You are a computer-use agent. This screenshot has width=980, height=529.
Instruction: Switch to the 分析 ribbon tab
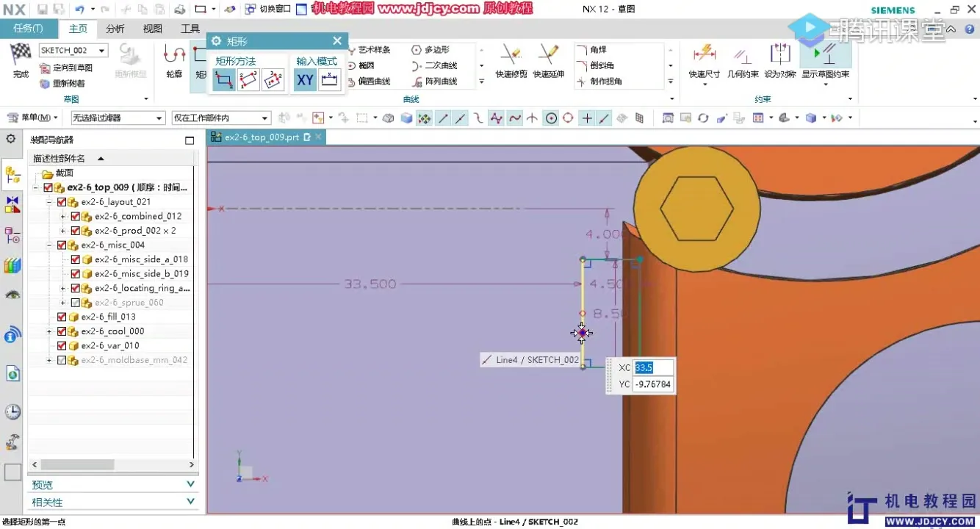[x=115, y=29]
